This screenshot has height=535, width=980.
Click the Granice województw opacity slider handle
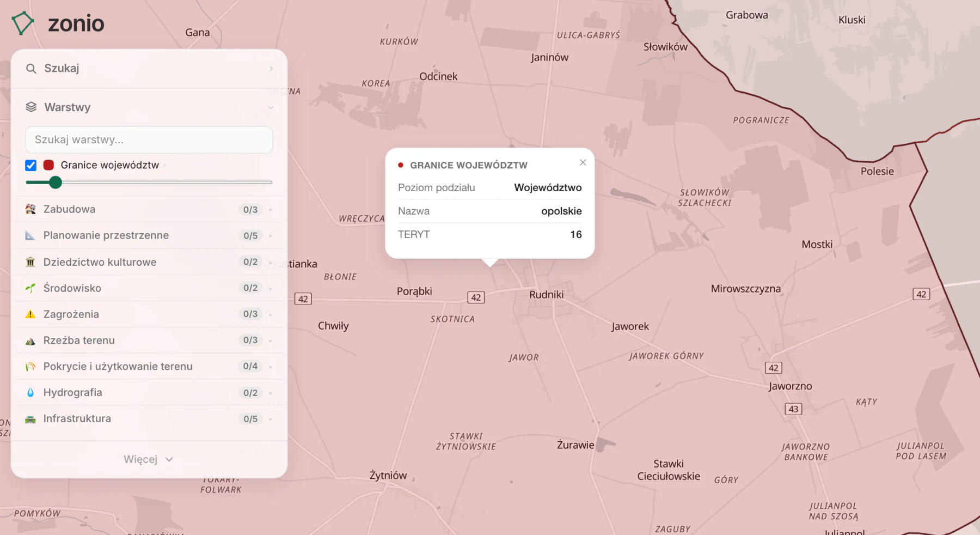[x=55, y=183]
